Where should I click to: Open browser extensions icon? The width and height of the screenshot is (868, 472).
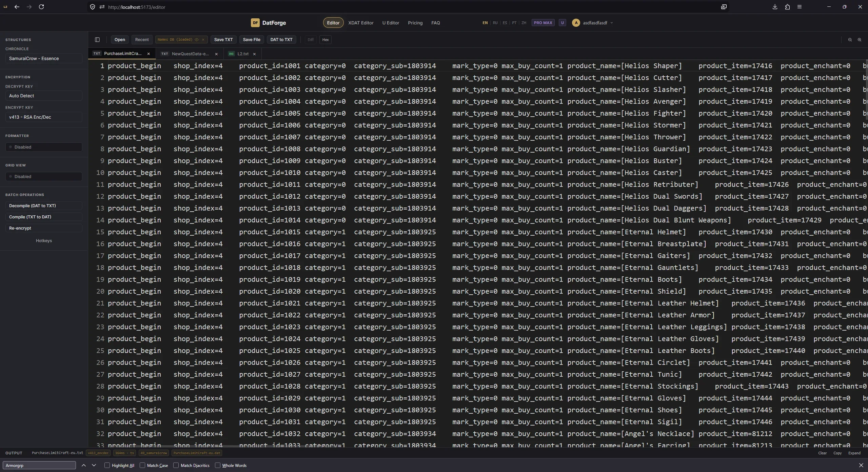click(787, 7)
